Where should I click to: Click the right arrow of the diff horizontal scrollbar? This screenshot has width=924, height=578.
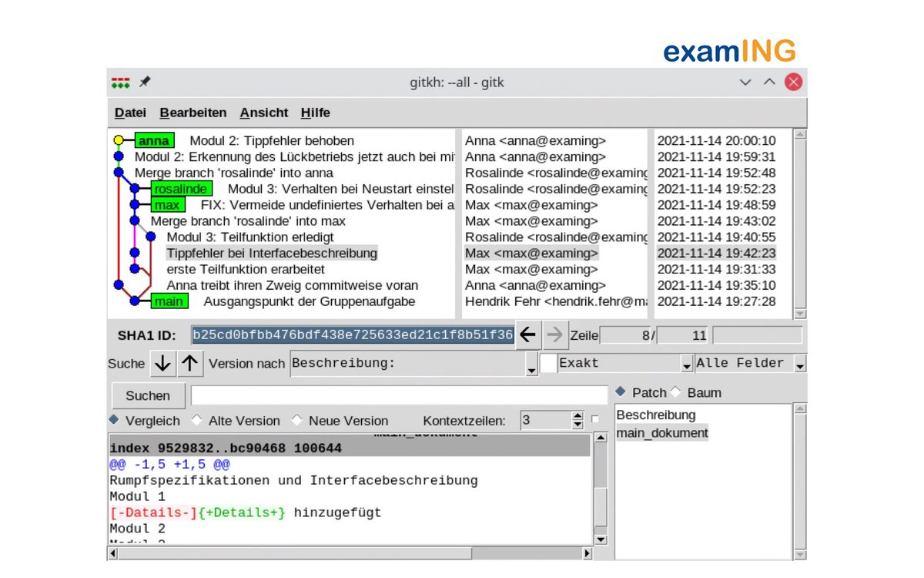588,553
